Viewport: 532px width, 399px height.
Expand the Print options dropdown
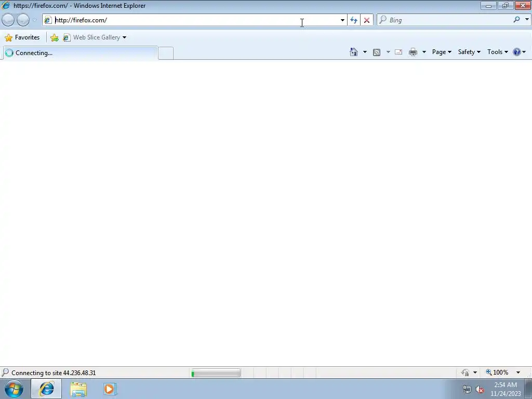coord(424,52)
